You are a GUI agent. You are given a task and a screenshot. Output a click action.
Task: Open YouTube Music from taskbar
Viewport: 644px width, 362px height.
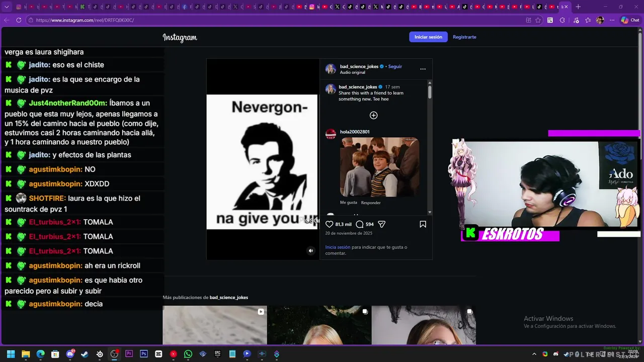tap(173, 354)
